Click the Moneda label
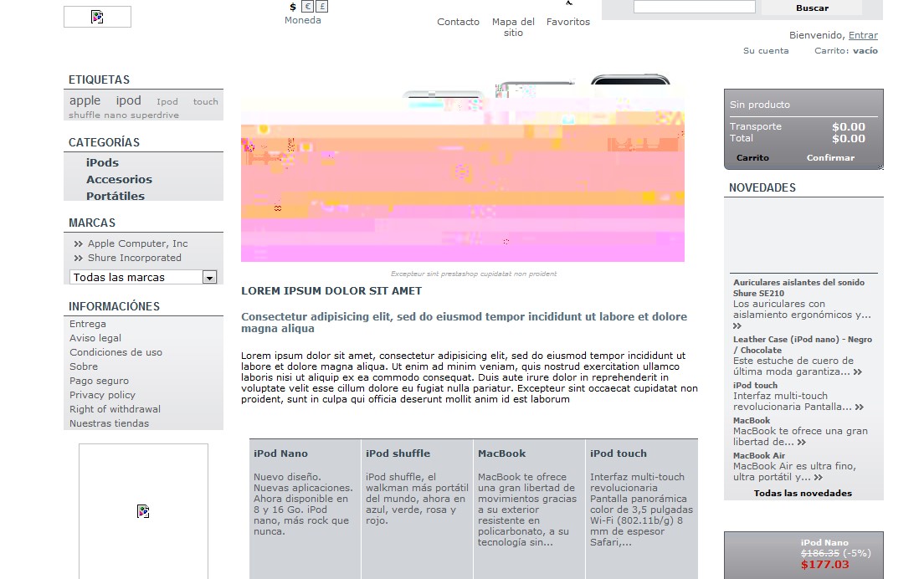Image resolution: width=924 pixels, height=579 pixels. [303, 20]
